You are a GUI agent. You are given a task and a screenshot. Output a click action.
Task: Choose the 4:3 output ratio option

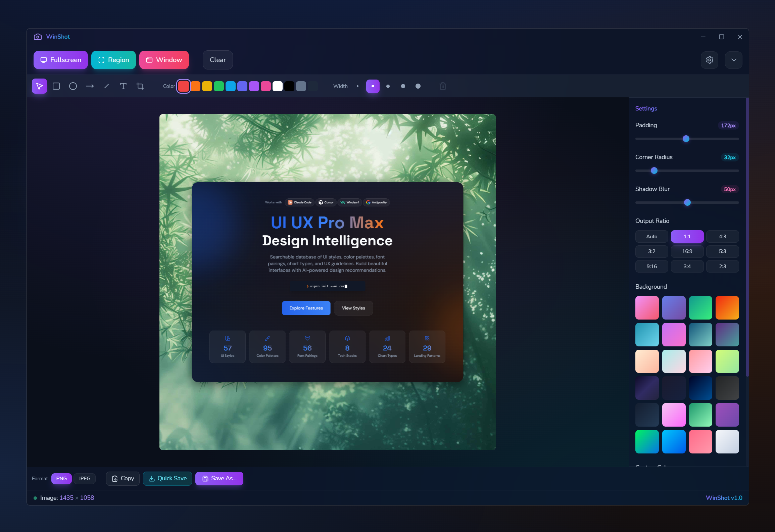point(723,236)
